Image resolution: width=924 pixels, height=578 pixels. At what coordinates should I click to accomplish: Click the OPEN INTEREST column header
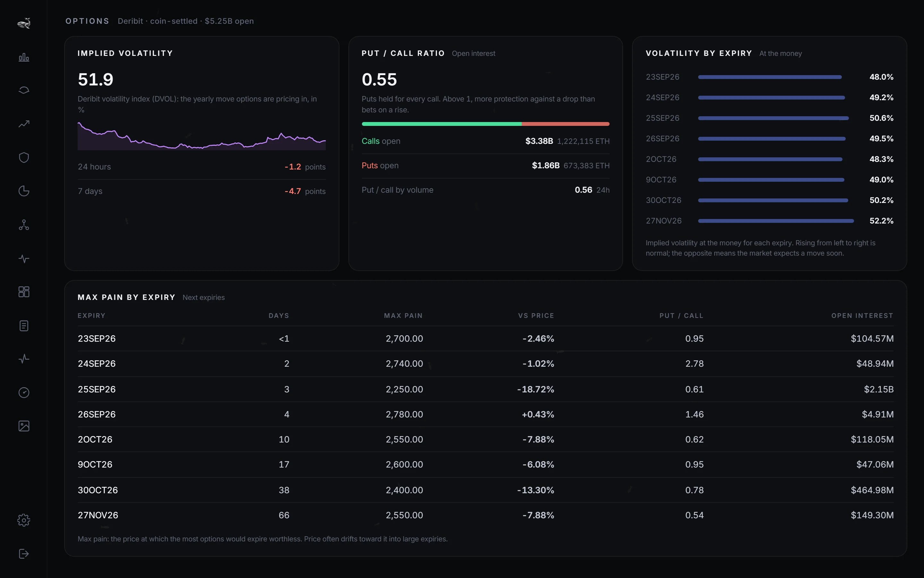click(862, 316)
